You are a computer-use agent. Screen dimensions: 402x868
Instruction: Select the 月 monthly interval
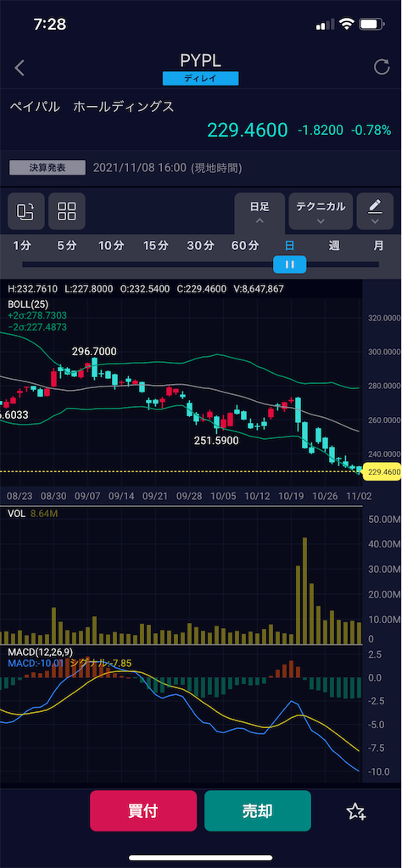[378, 246]
